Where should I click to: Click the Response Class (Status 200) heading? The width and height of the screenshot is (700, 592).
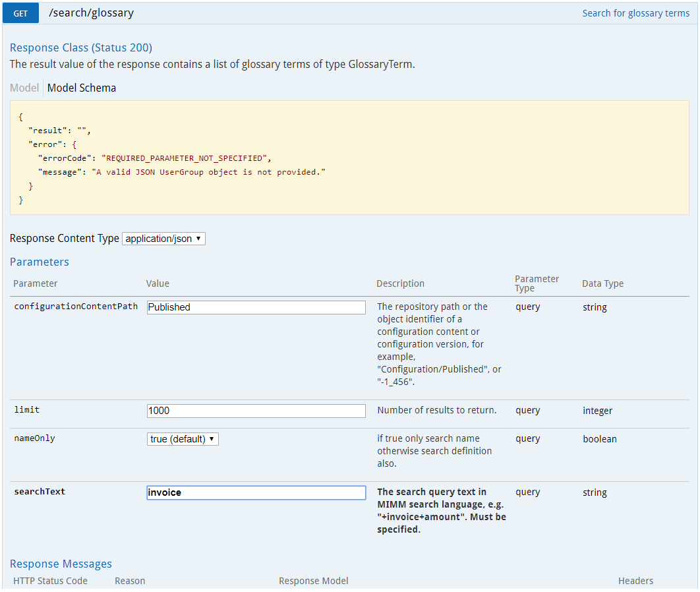click(x=81, y=47)
